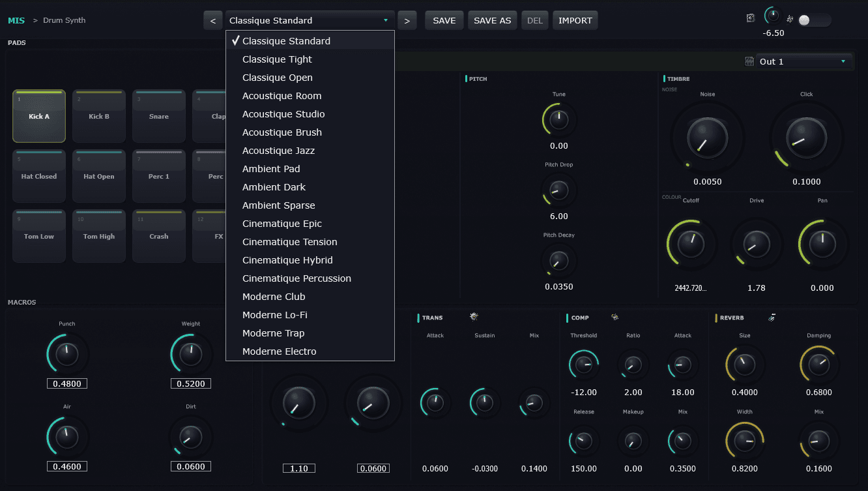The height and width of the screenshot is (491, 868).
Task: Pick Moderne Lo-Fi from preset menu
Action: pos(274,315)
